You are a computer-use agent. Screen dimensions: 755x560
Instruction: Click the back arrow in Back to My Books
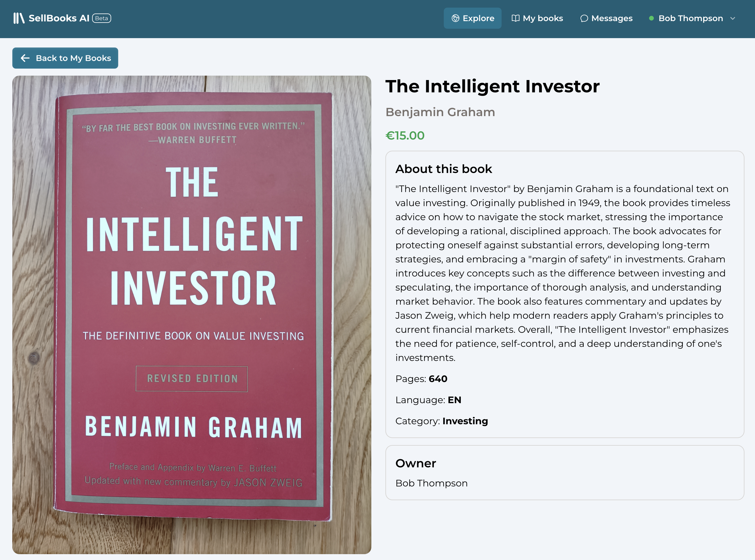tap(25, 58)
